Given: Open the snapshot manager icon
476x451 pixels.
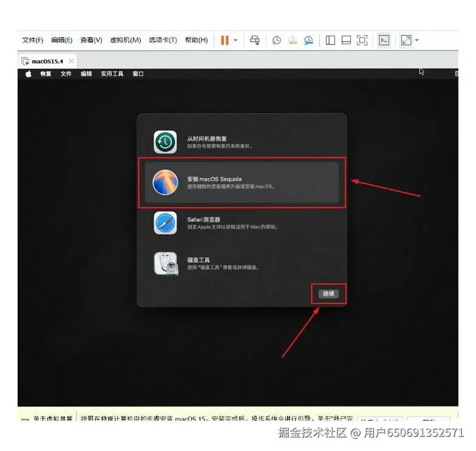Looking at the screenshot, I should coord(308,40).
